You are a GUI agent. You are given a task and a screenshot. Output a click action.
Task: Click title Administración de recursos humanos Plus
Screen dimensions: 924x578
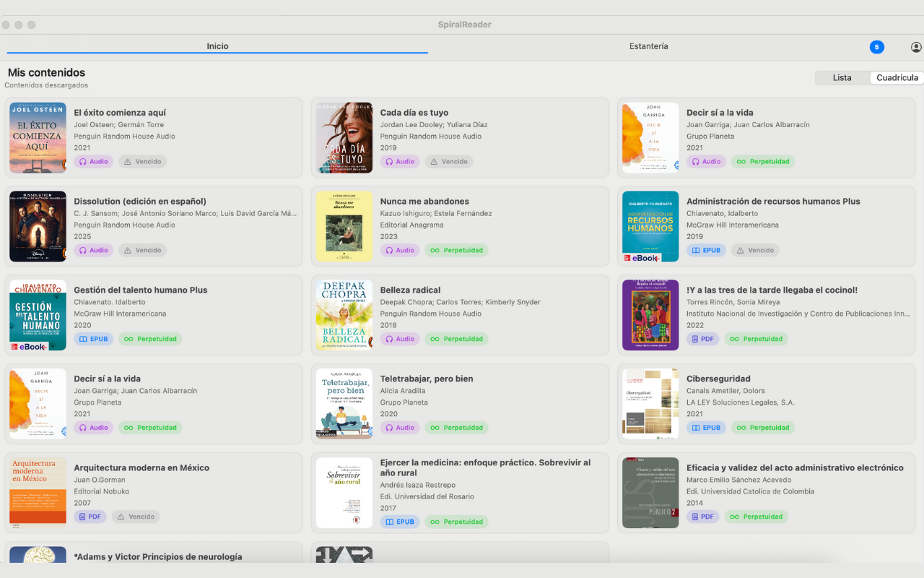[x=773, y=202]
